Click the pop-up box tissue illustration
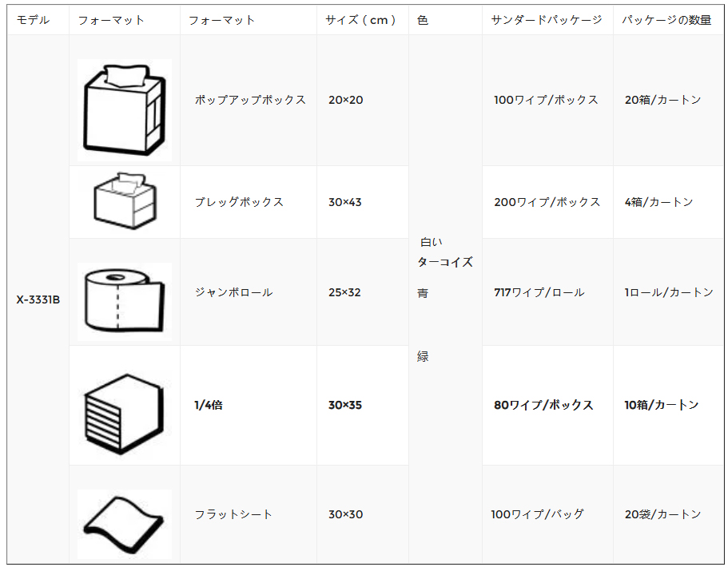Image resolution: width=728 pixels, height=571 pixels. 125,110
